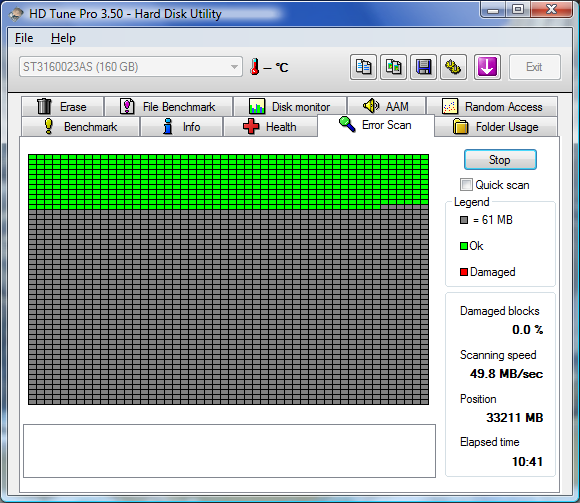Stop the running error scan
Image resolution: width=580 pixels, height=503 pixels.
[500, 160]
